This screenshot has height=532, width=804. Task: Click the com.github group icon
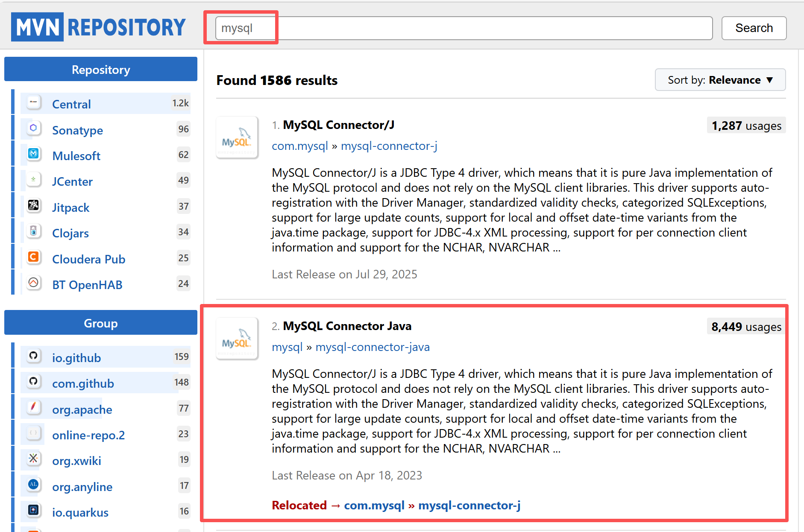coord(33,381)
